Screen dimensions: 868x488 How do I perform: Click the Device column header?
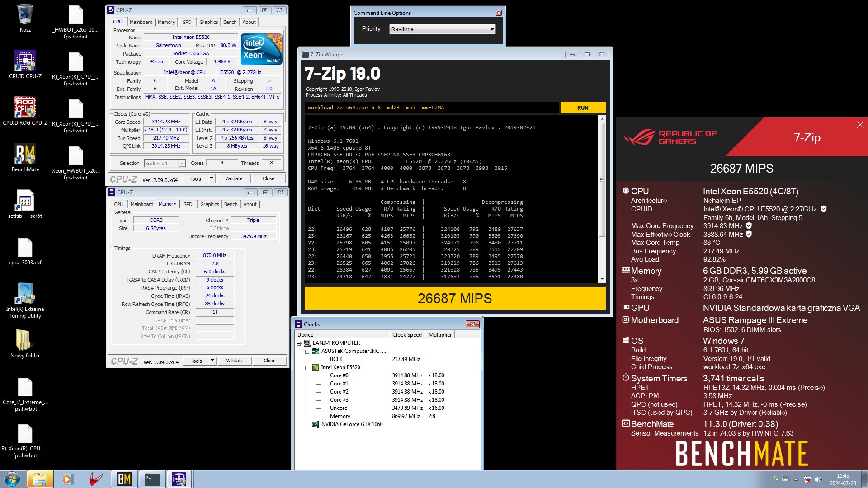pos(342,335)
